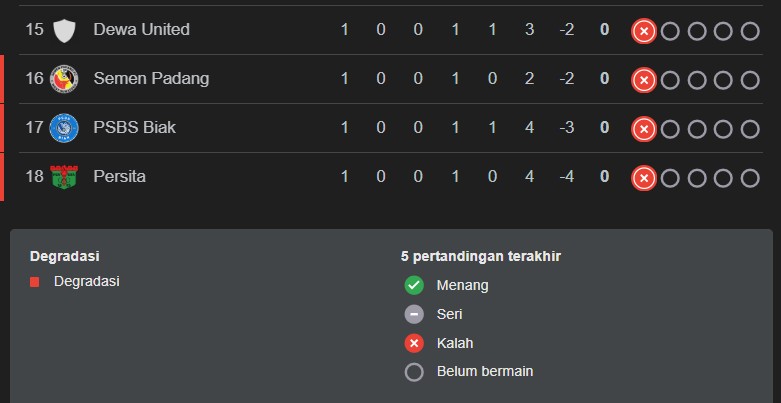Click the empty Belum bermain legend circle

tap(414, 372)
